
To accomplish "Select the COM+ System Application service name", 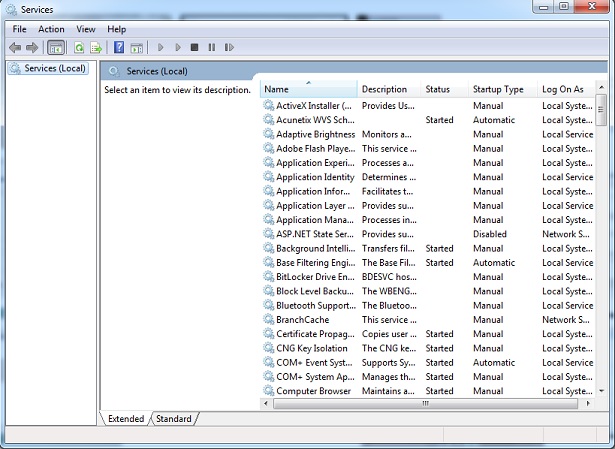I will 315,376.
